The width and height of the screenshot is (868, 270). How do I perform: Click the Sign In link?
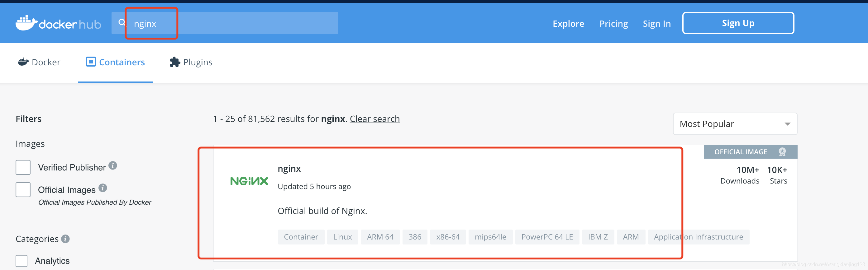(656, 24)
